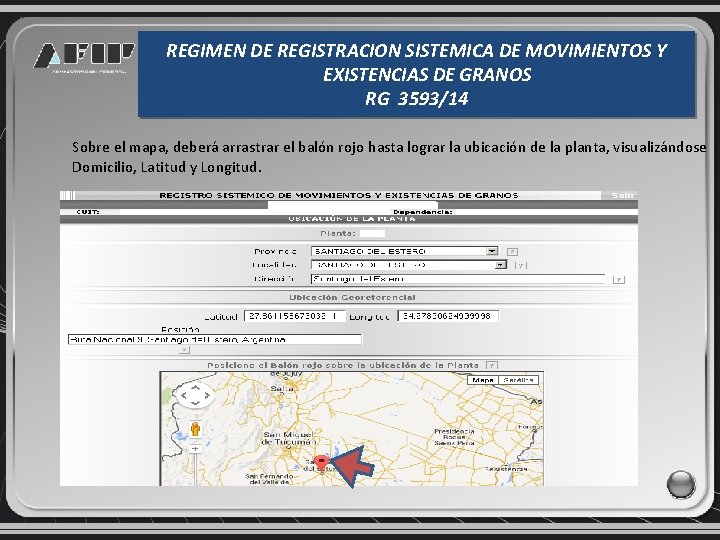Click the 'RG 3593/14' title text
This screenshot has height=540, width=720.
point(416,99)
